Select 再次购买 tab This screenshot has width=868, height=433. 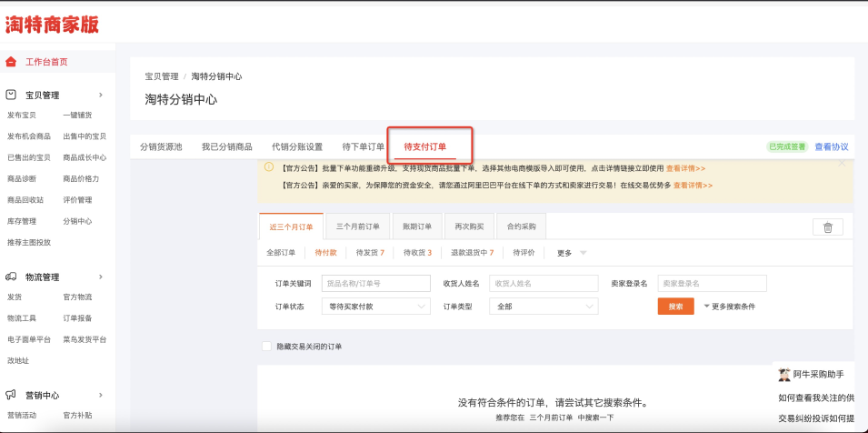click(469, 227)
